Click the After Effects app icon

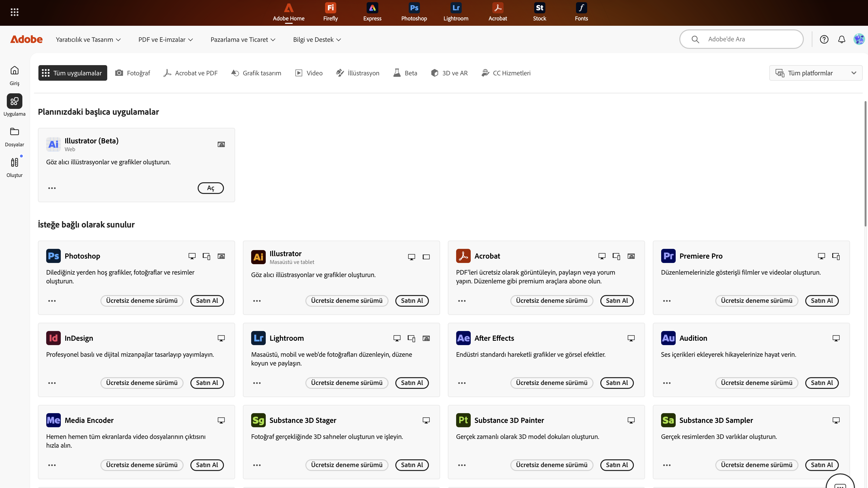(463, 338)
